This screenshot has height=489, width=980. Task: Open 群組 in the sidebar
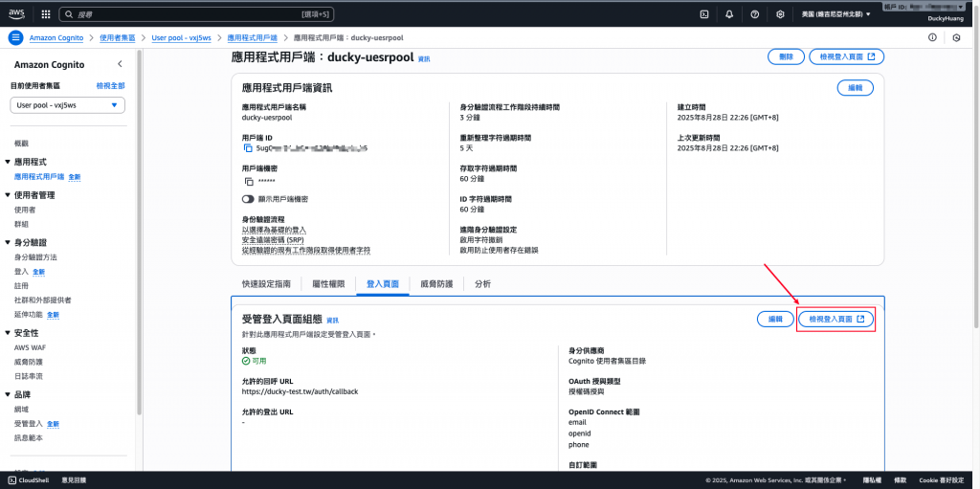tap(21, 224)
